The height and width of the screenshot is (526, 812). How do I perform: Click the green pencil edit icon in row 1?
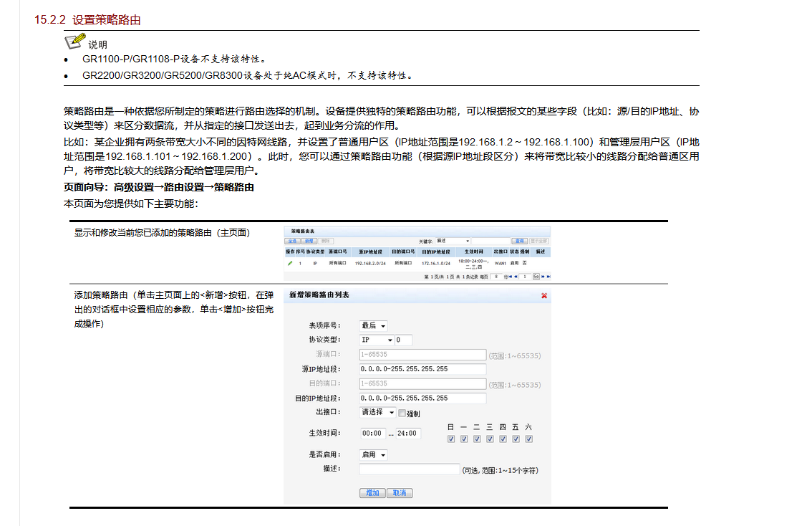(290, 263)
